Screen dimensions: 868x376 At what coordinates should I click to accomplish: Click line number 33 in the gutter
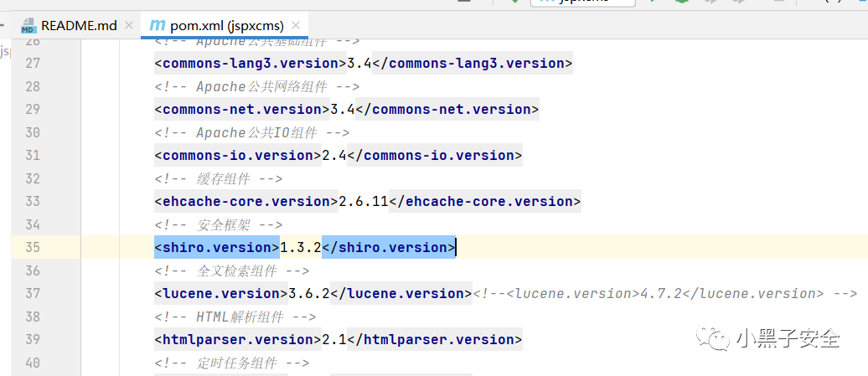point(33,201)
